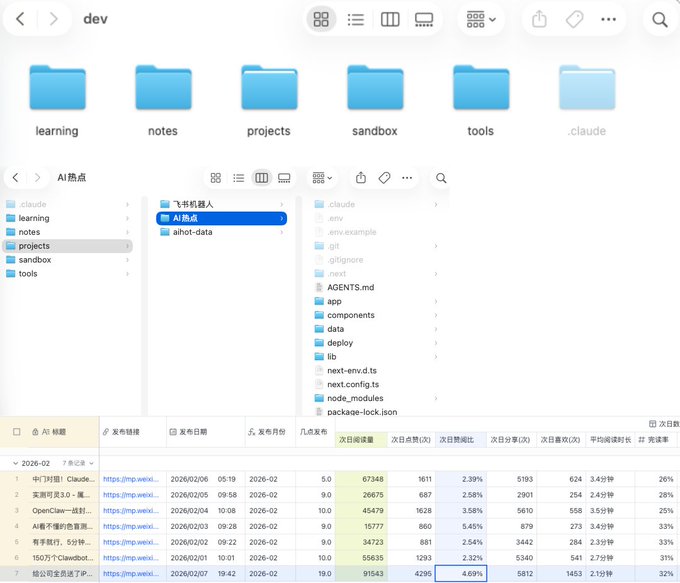Choose gallery view in dev window toolbar
Screen dimensions: 680x583
(x=424, y=20)
